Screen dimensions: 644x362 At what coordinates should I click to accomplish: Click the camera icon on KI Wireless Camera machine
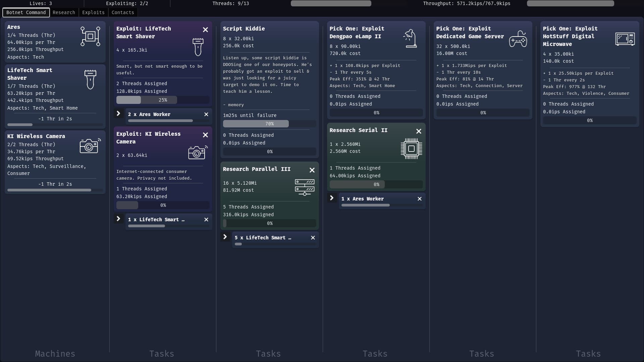pyautogui.click(x=90, y=146)
